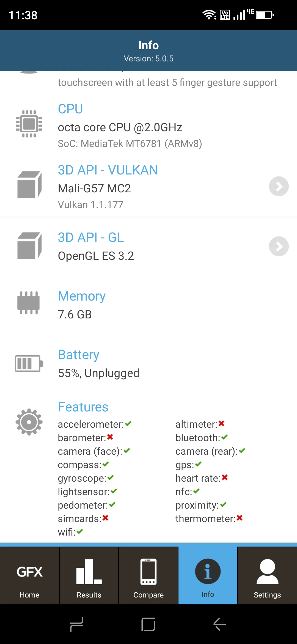Tap the Mali-G57 MC2 text row
The image size is (297, 644).
[x=94, y=189]
